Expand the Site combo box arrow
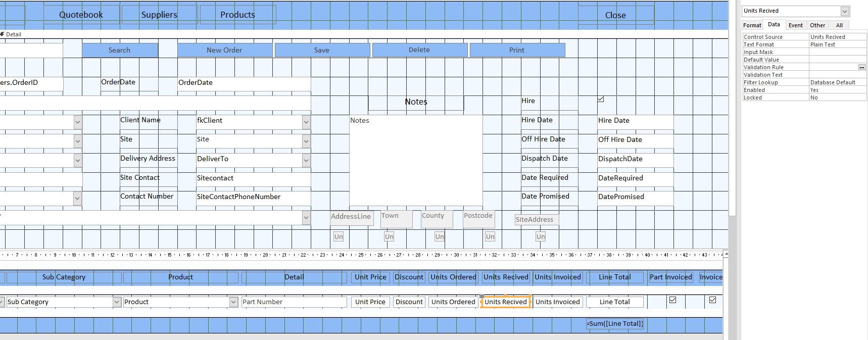 tap(306, 141)
